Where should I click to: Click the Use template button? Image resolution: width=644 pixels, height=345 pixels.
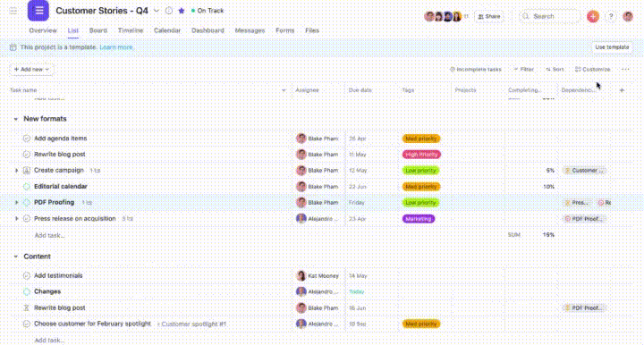pyautogui.click(x=612, y=47)
